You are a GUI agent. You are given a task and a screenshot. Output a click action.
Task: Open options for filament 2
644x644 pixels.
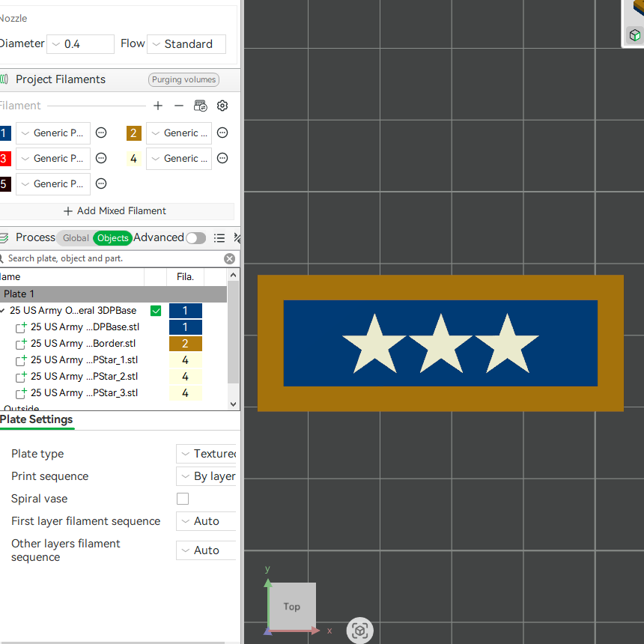point(222,133)
